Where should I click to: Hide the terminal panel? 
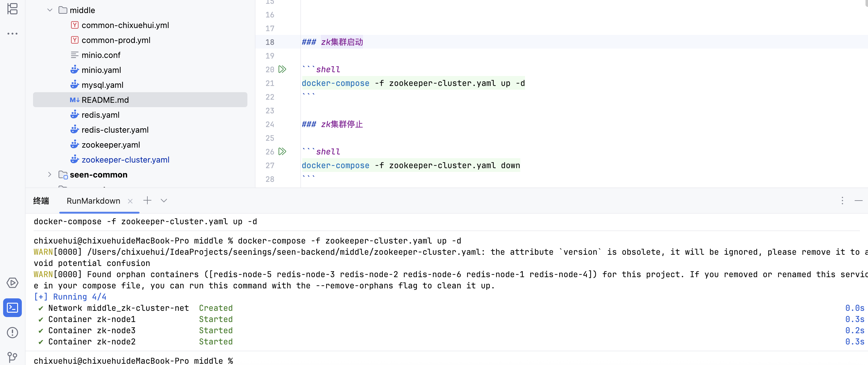(x=858, y=201)
